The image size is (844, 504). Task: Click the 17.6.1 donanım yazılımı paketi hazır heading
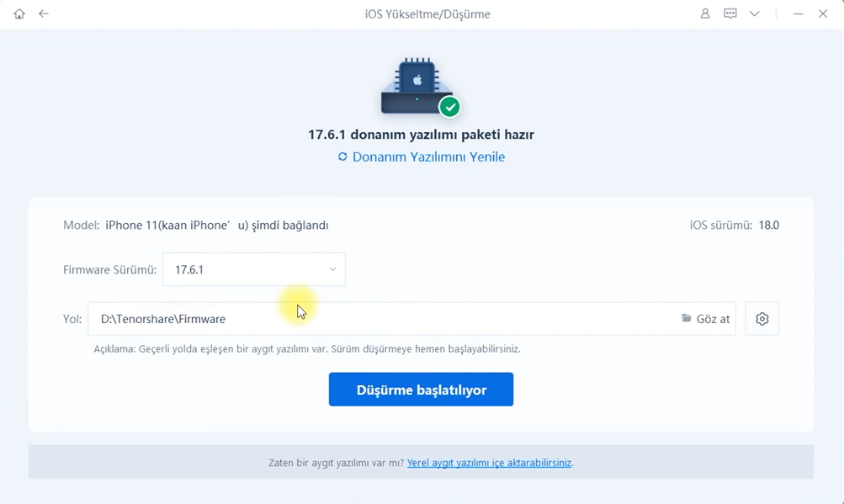pos(421,135)
